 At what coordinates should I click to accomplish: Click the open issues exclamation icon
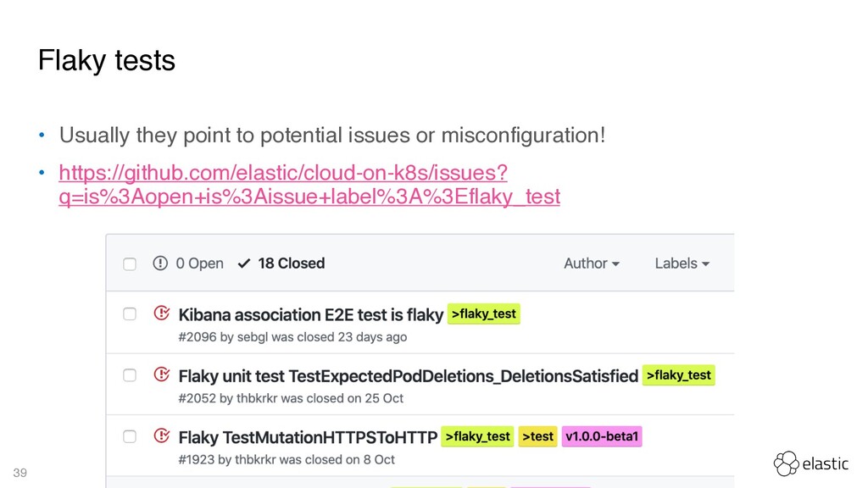click(160, 263)
